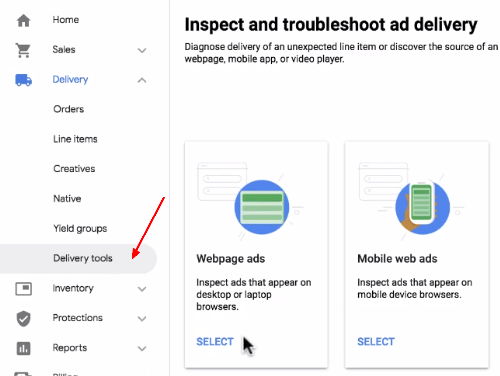Click the Mobile web ads card title

[x=397, y=259]
